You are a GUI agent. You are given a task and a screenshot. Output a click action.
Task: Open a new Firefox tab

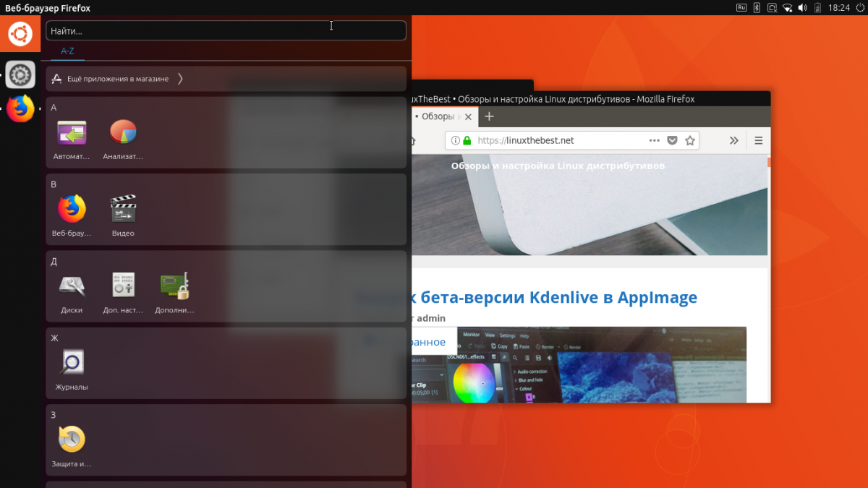tap(489, 116)
